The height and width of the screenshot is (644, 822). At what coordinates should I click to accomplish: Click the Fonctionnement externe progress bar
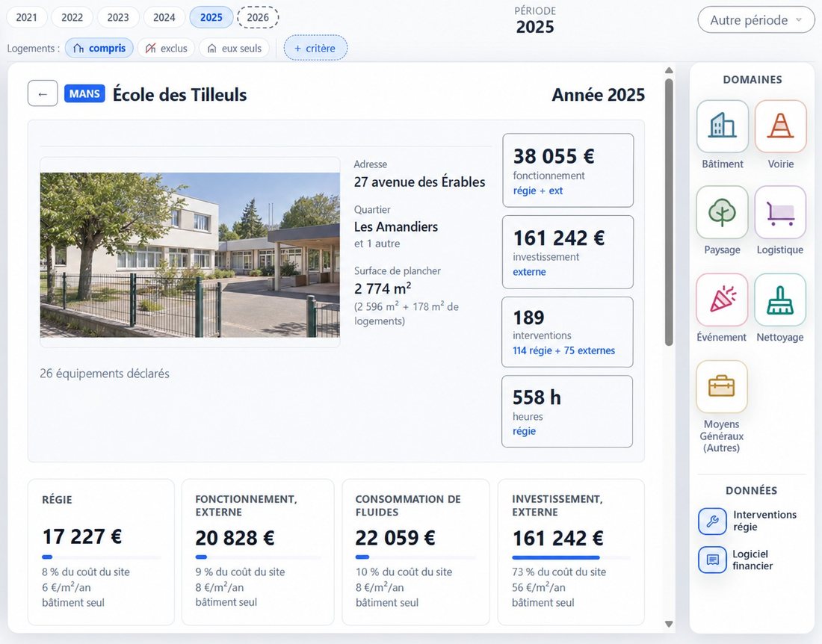point(258,557)
